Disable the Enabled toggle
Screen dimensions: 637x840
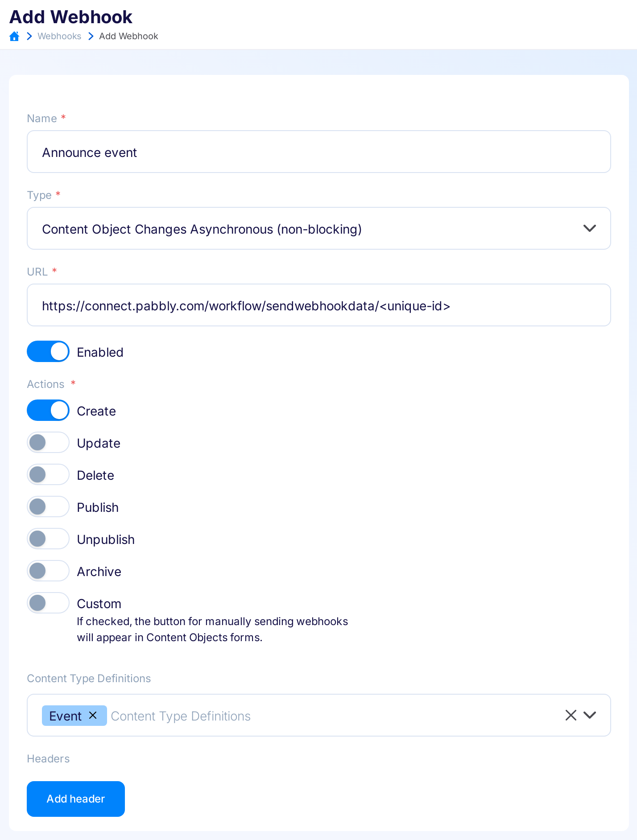click(x=48, y=351)
